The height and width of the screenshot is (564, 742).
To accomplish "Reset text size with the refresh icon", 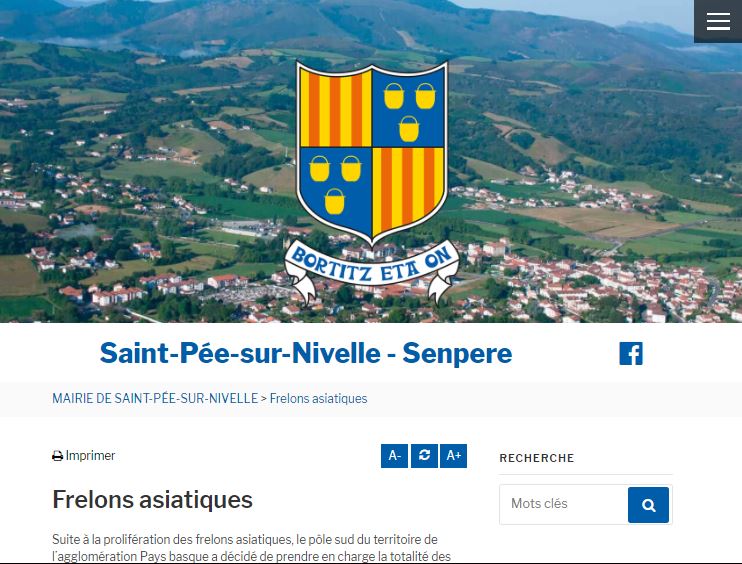I will [x=424, y=455].
